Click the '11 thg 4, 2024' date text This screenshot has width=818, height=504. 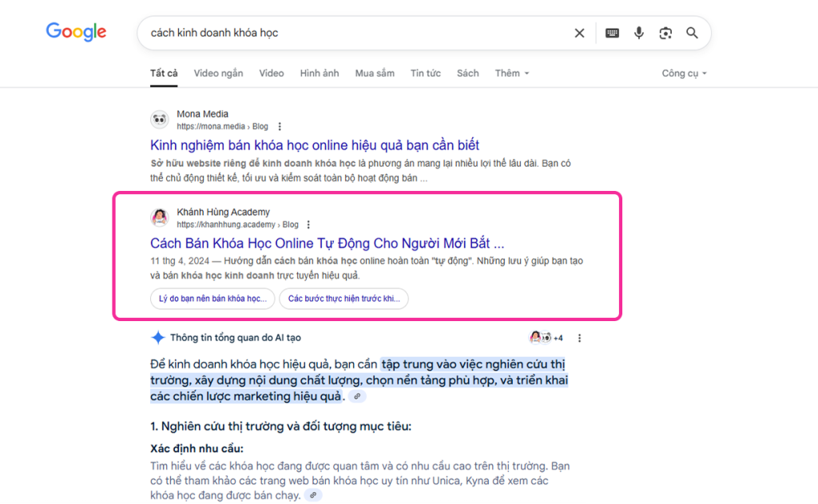click(x=180, y=261)
